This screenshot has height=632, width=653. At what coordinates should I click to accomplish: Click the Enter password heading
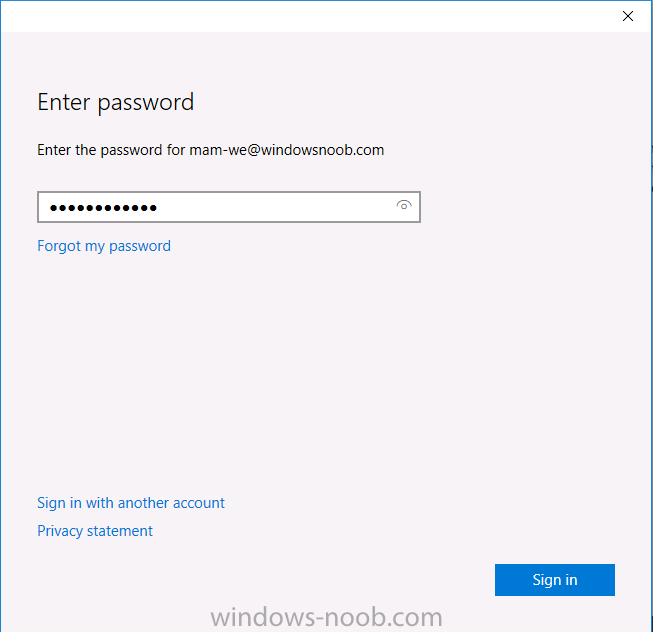point(116,102)
